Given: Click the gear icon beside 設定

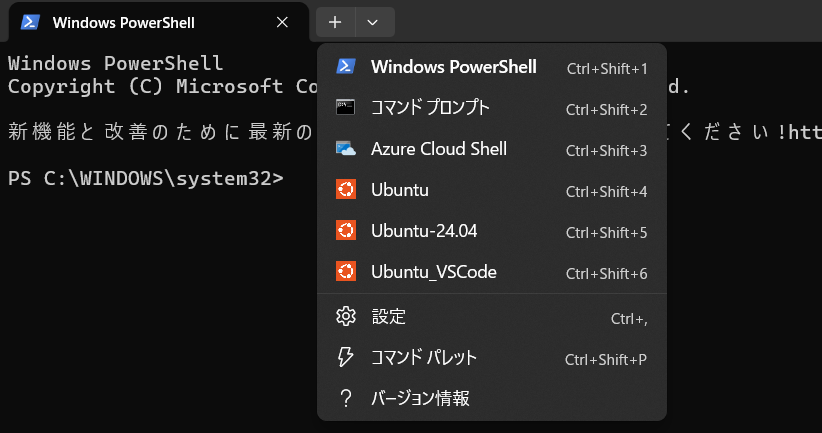Looking at the screenshot, I should (346, 317).
